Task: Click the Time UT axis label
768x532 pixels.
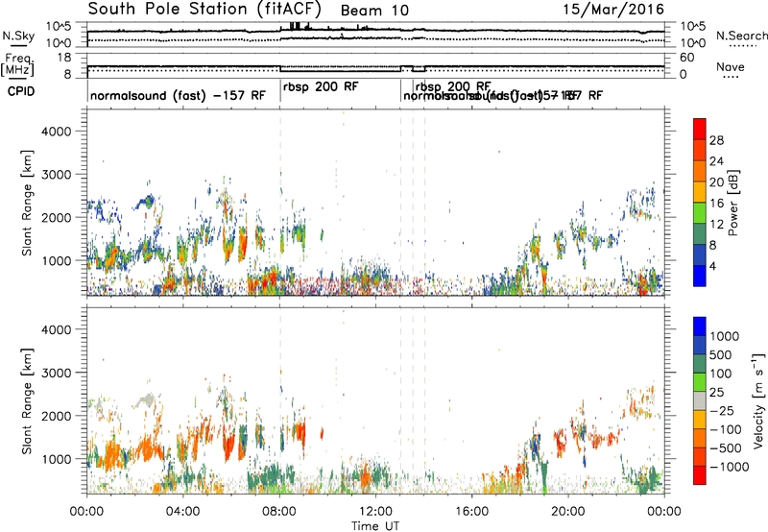Action: (x=375, y=526)
